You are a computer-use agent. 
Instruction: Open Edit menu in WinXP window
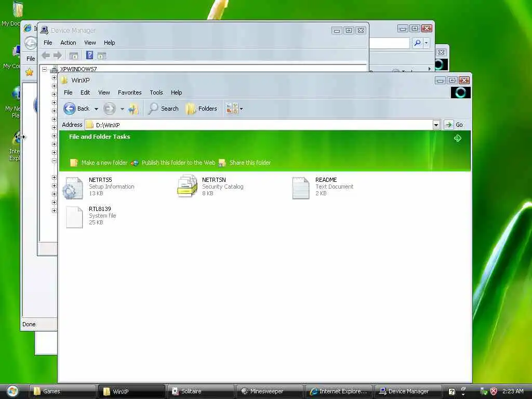[85, 92]
